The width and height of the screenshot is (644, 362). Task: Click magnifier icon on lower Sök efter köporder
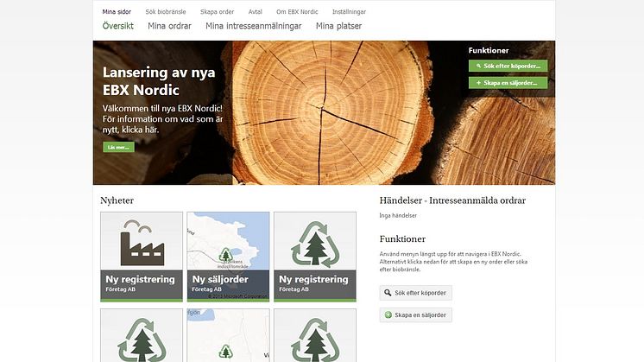388,293
